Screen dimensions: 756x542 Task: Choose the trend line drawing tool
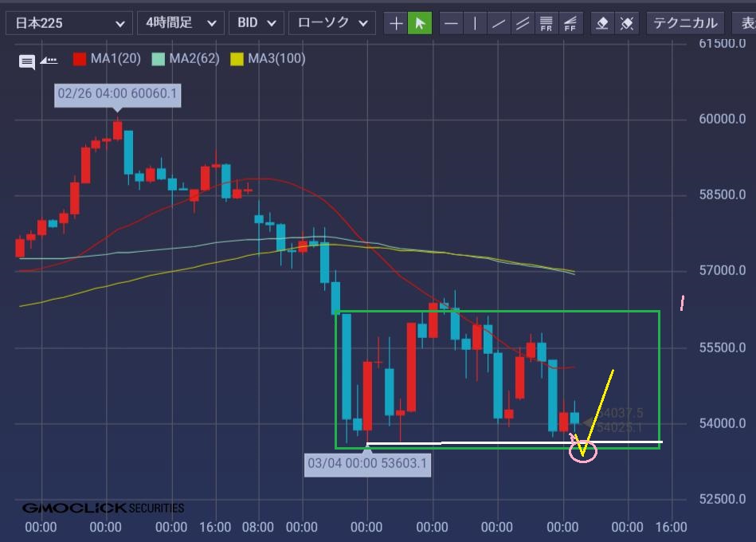tap(499, 23)
